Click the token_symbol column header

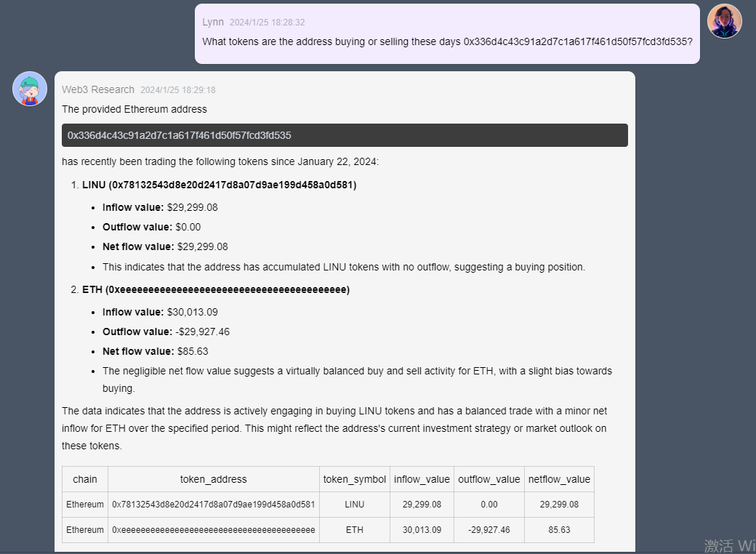point(355,479)
